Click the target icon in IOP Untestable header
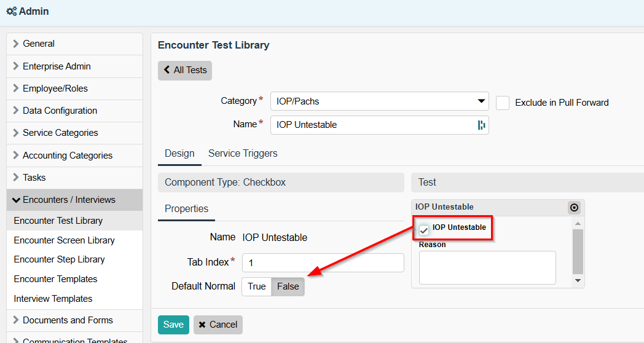The image size is (644, 343). click(574, 208)
